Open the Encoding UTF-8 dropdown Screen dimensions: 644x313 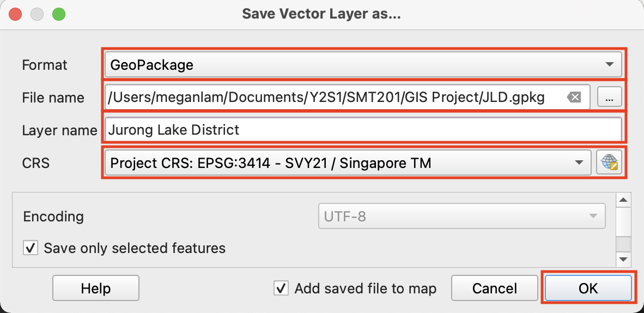[x=461, y=216]
